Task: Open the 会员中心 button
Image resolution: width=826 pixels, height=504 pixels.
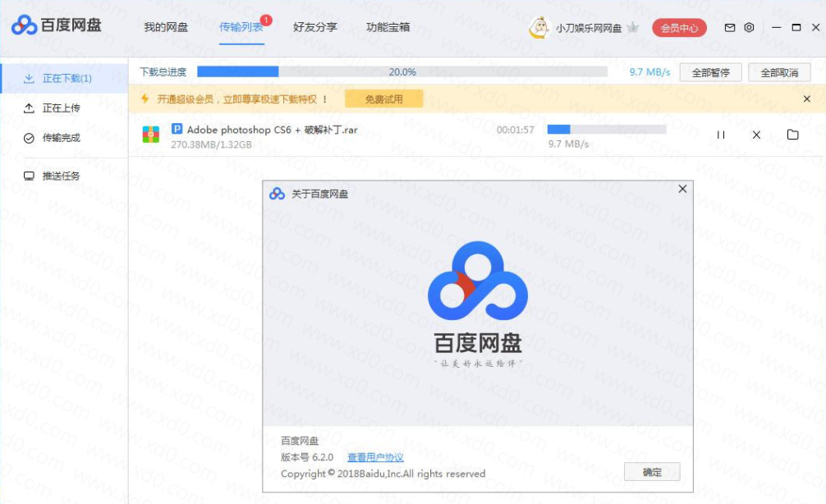Action: [x=680, y=28]
